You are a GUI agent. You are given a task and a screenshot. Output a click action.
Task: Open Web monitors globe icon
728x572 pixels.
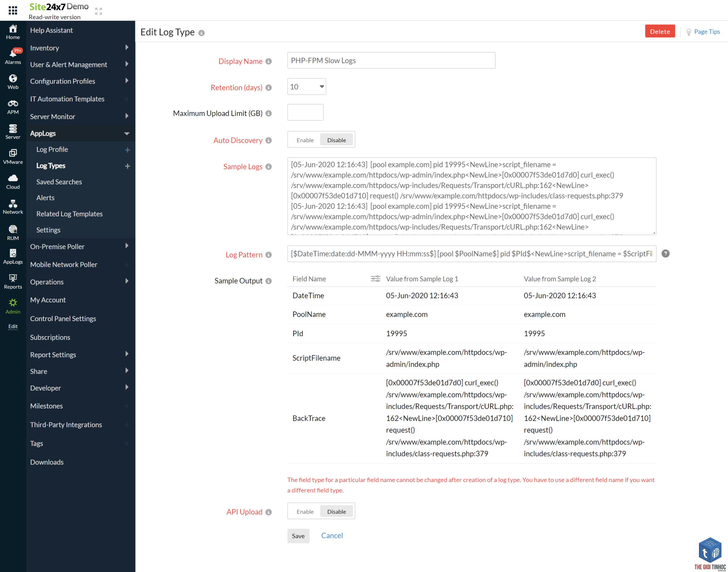pos(13,82)
